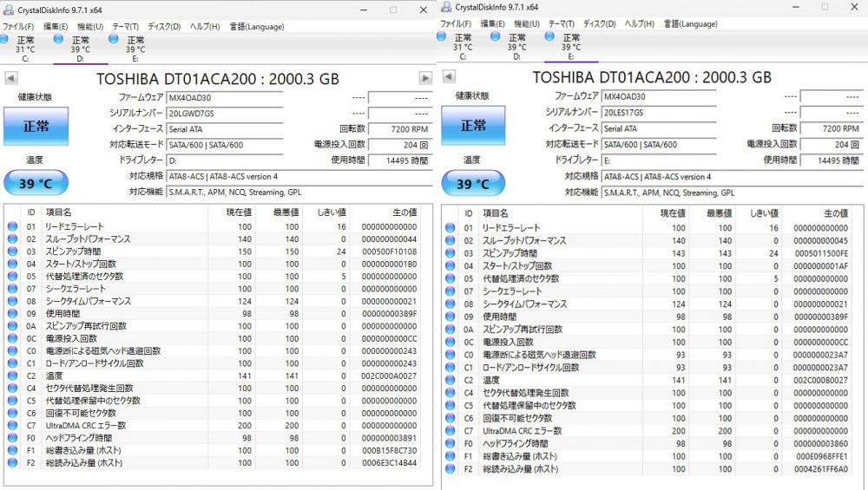The image size is (868, 490).
Task: Open ディスク(D) menu in right window
Action: 600,23
